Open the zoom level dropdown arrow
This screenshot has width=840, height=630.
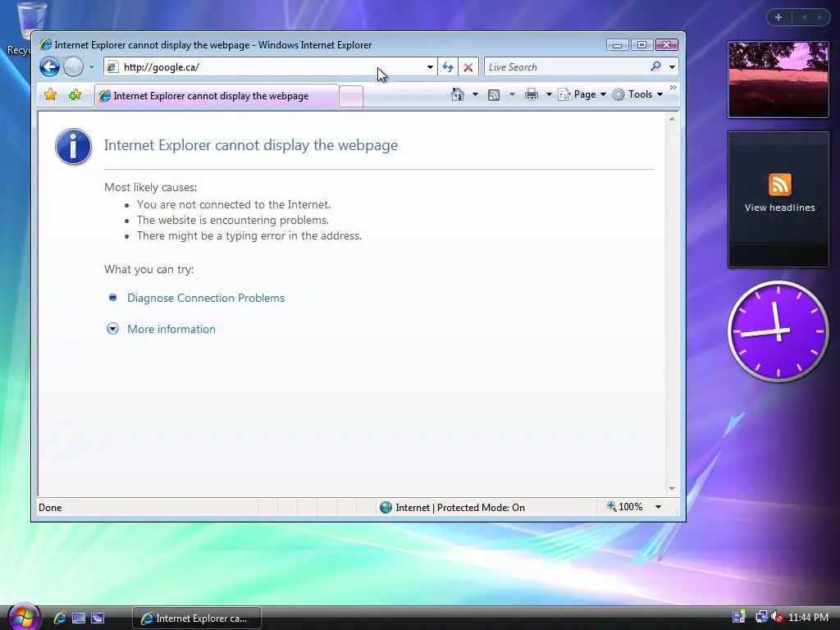point(658,507)
